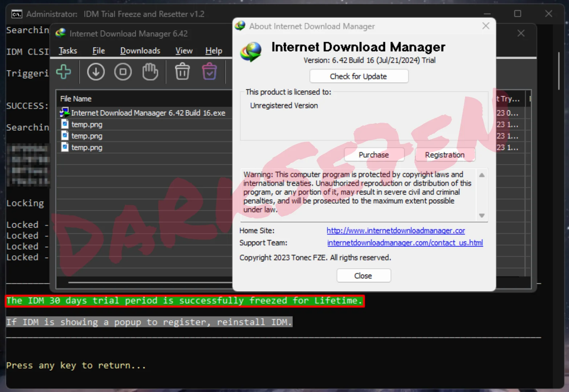The height and width of the screenshot is (392, 569).
Task: Click the Delete Completed pink trash icon
Action: click(209, 72)
